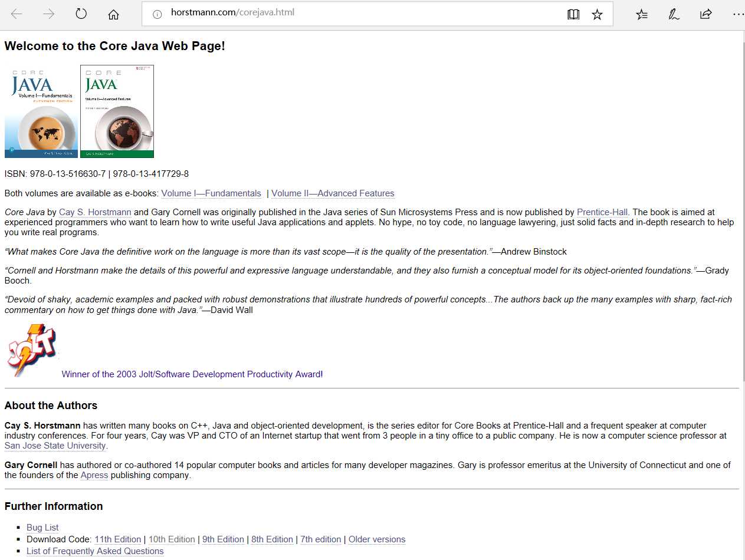Download code for 8th Edition
The image size is (745, 560).
point(272,539)
